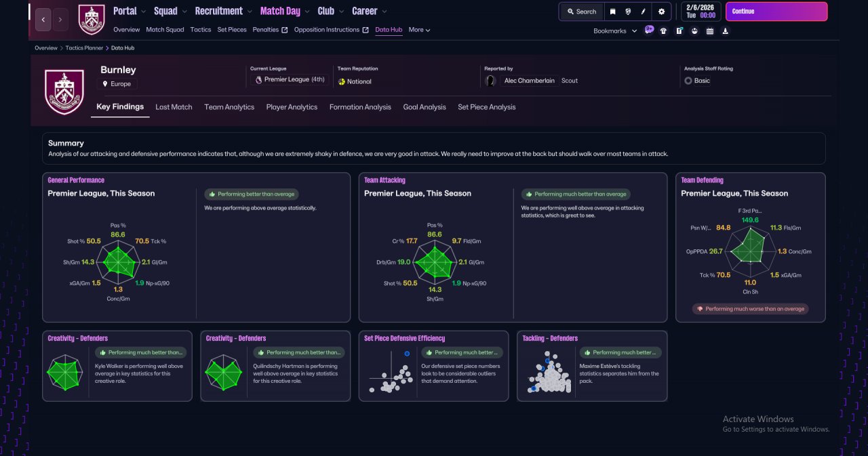The height and width of the screenshot is (456, 868).
Task: Open Kyle Walker Creativity - Defenders card radar
Action: click(x=65, y=373)
